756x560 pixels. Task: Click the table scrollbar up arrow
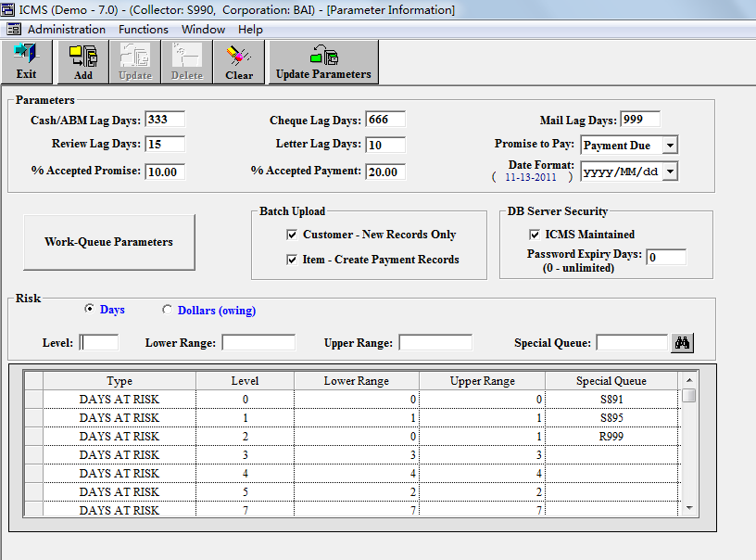pos(689,380)
